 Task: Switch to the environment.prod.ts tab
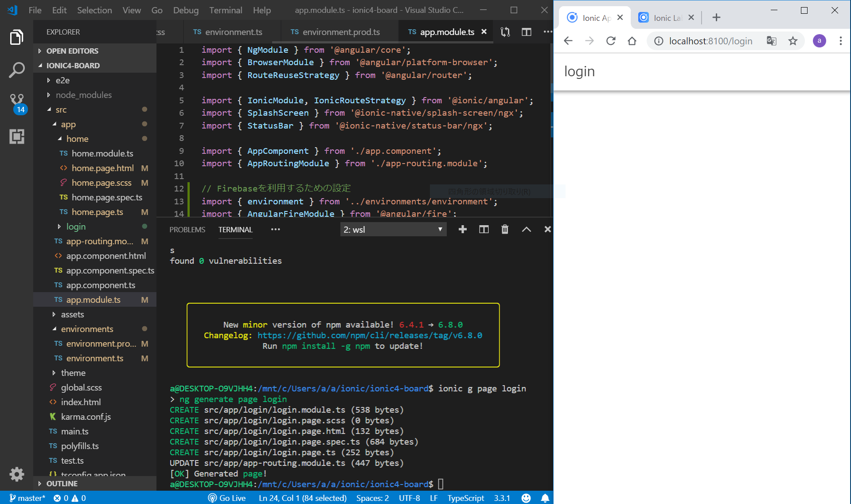pyautogui.click(x=340, y=32)
